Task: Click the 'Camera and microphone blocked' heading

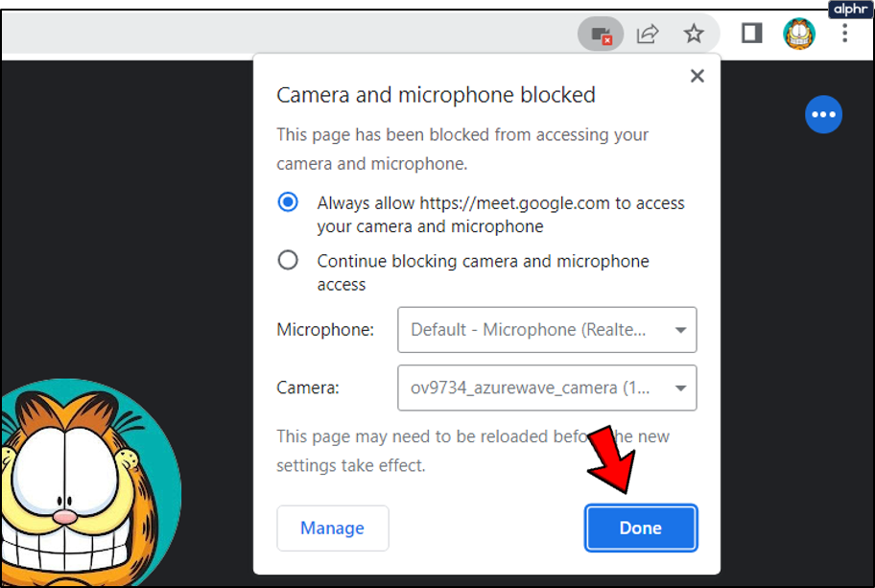Action: (436, 95)
